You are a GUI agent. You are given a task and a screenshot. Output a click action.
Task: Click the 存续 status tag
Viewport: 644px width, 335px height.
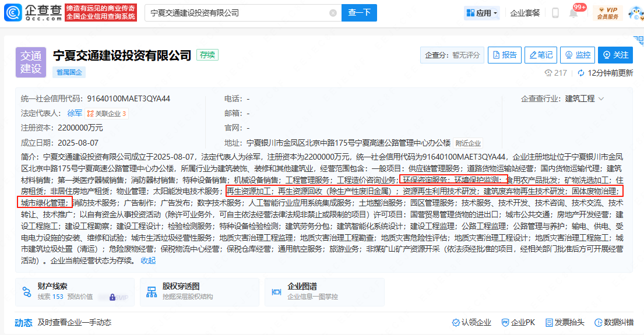click(x=207, y=55)
